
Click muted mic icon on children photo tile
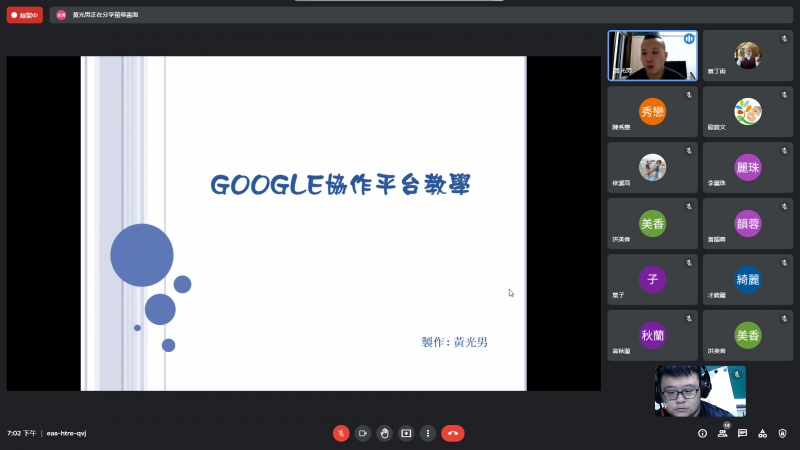pyautogui.click(x=689, y=151)
